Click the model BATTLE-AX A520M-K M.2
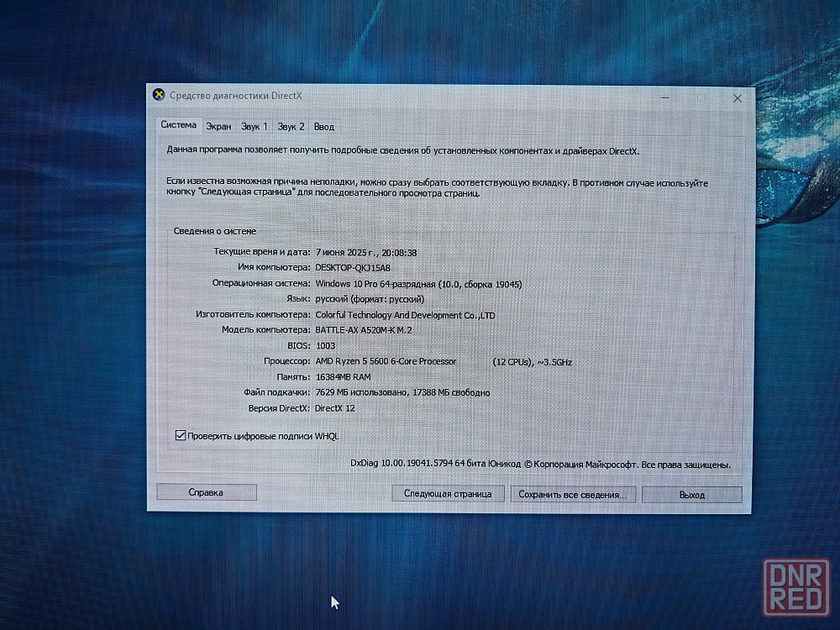The width and height of the screenshot is (840, 630). [x=364, y=330]
